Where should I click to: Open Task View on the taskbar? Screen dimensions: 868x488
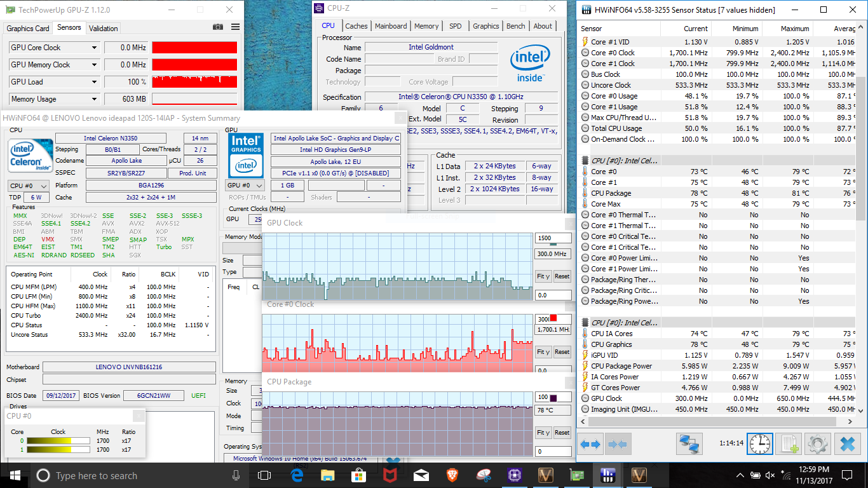tap(264, 475)
